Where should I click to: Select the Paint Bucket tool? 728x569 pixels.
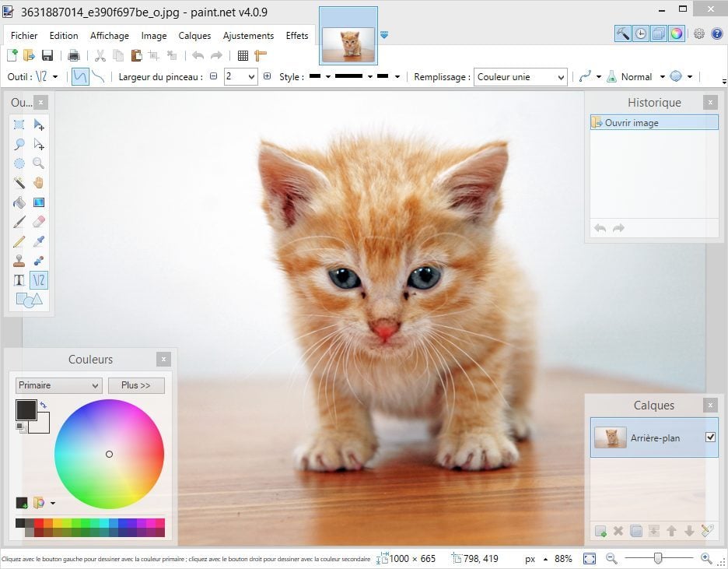tap(19, 202)
